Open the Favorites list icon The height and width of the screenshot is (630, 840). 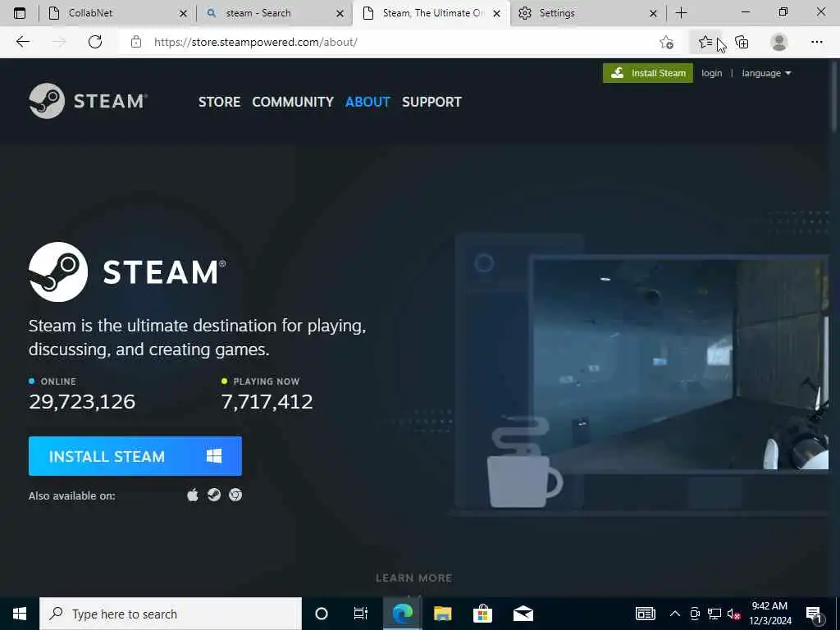[705, 42]
